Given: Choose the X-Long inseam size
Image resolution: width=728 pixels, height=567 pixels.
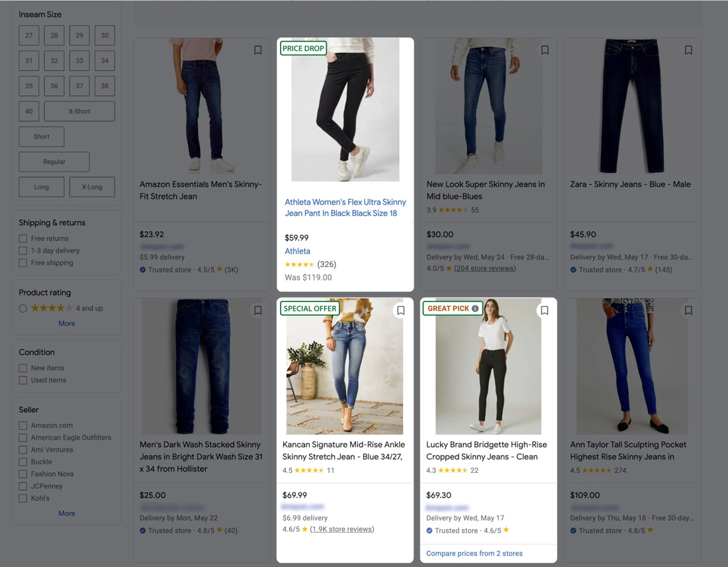Looking at the screenshot, I should (x=92, y=187).
